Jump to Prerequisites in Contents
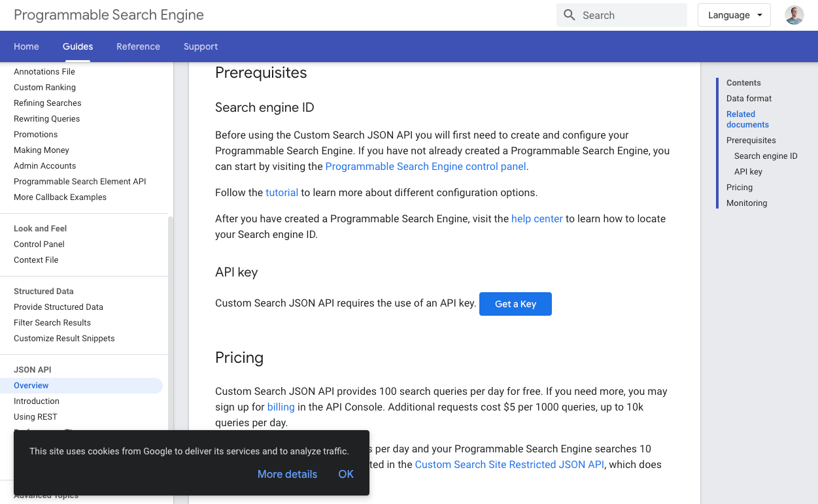 (751, 140)
